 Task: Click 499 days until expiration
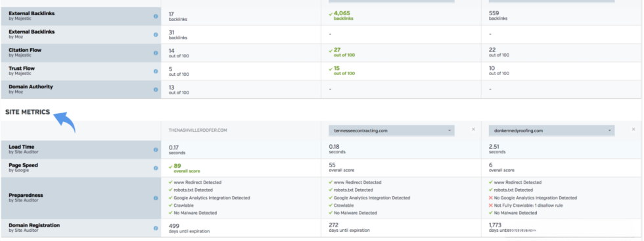189,228
